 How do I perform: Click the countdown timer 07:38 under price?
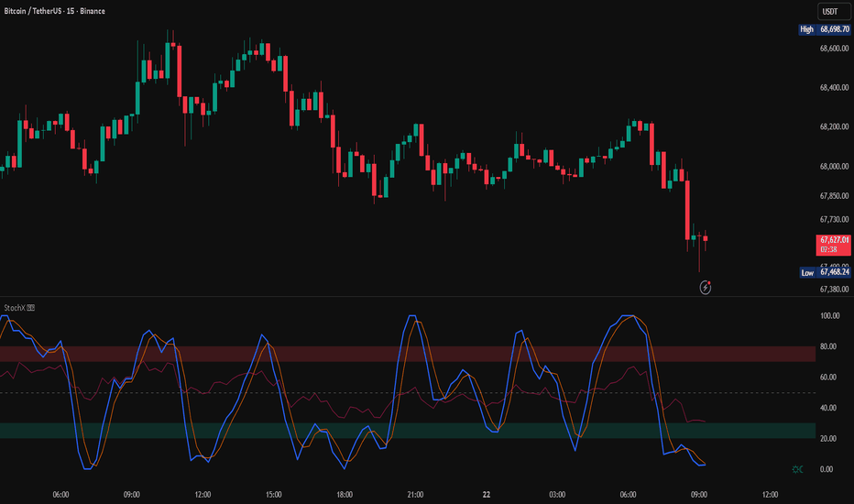(829, 249)
